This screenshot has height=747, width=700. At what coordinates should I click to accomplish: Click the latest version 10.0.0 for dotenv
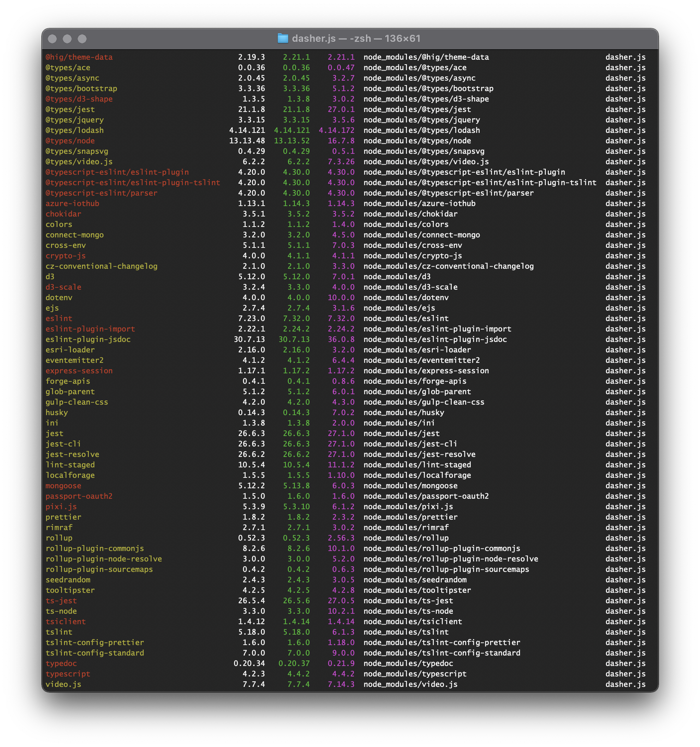click(341, 297)
